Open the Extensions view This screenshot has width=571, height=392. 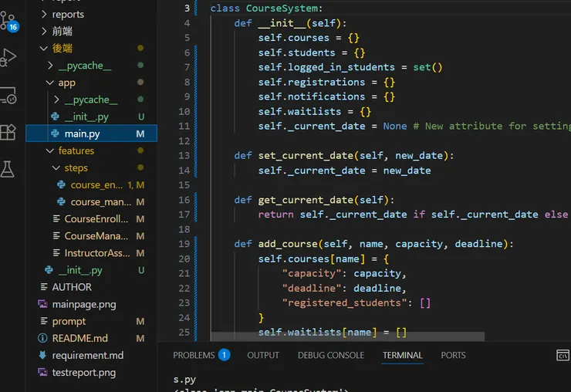(8, 132)
